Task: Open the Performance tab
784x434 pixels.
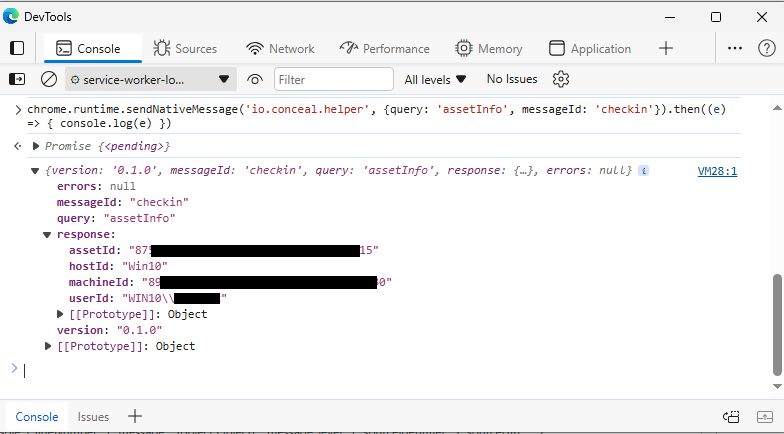Action: click(384, 48)
